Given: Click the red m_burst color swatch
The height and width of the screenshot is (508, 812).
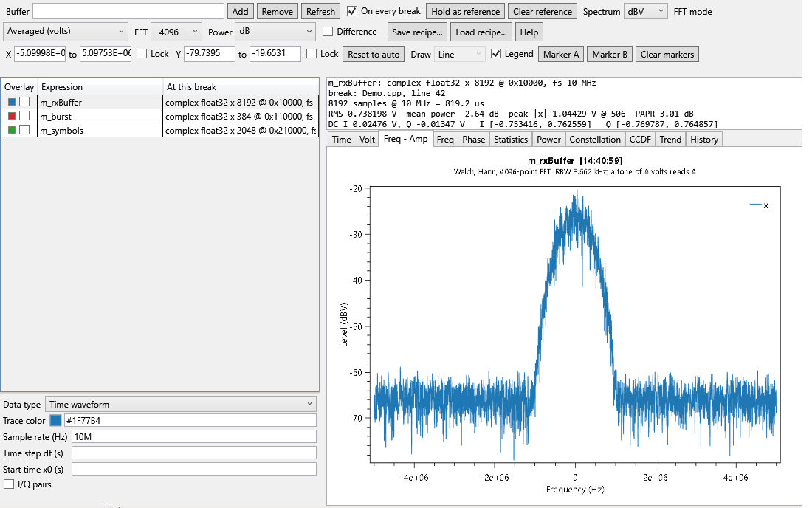Looking at the screenshot, I should pyautogui.click(x=11, y=116).
